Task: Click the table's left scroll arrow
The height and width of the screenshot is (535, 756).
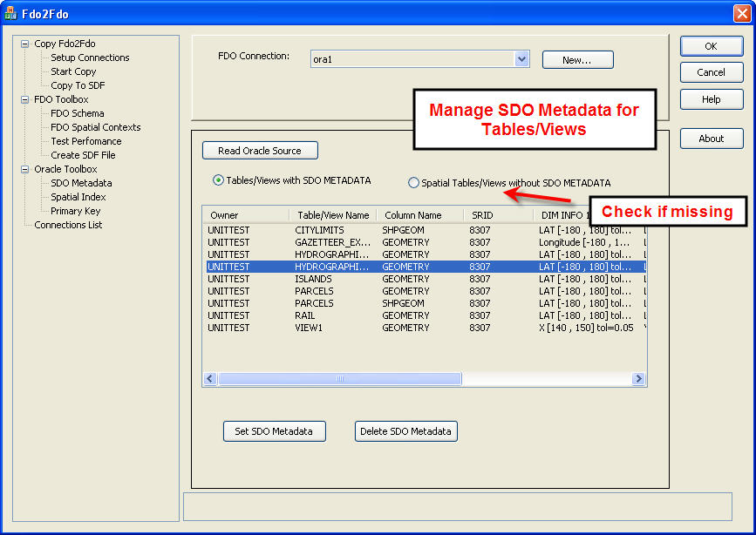Action: pyautogui.click(x=210, y=379)
